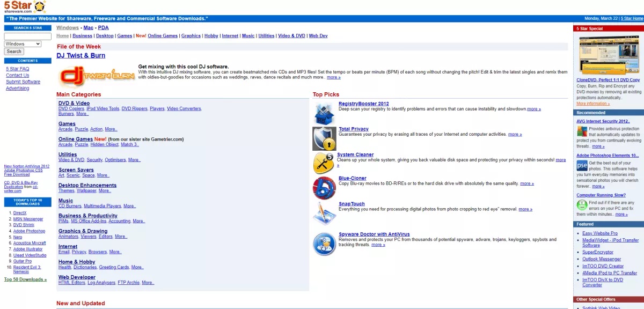Image resolution: width=644 pixels, height=309 pixels.
Task: Open the Desktop navigation item
Action: click(x=105, y=36)
